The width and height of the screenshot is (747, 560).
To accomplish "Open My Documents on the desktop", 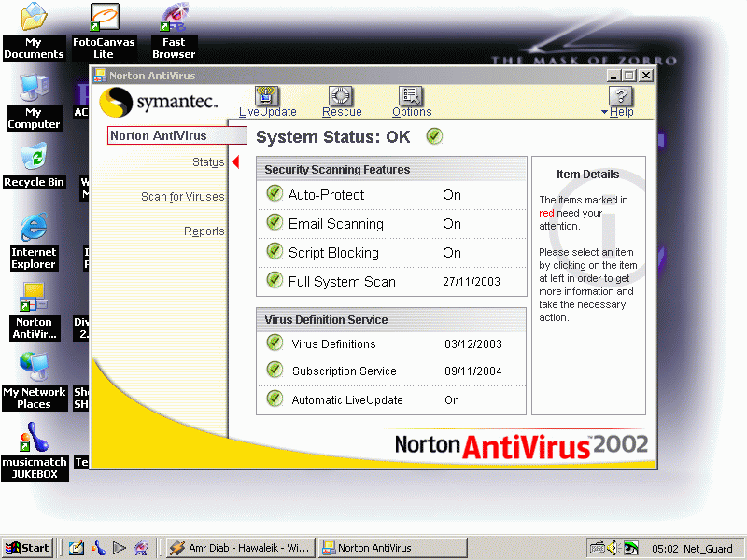I will [x=34, y=32].
